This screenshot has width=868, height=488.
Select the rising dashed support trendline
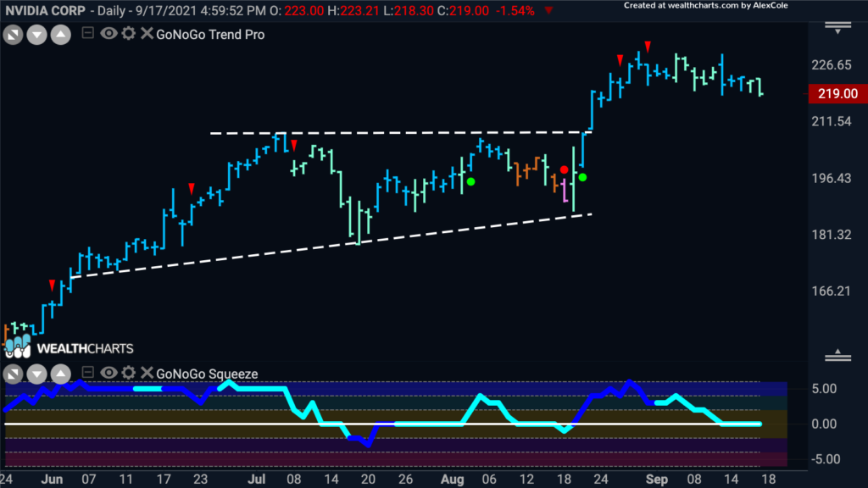tap(332, 245)
